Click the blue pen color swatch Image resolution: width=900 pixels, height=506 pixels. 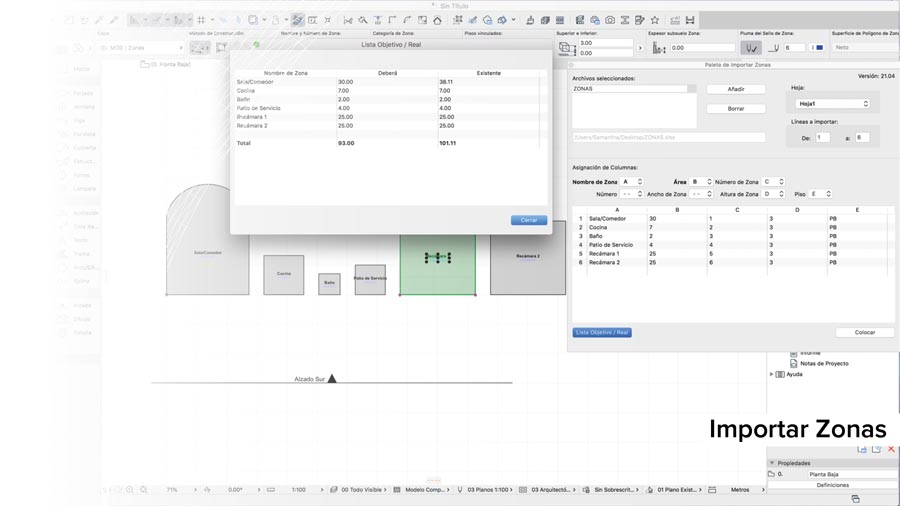click(818, 47)
